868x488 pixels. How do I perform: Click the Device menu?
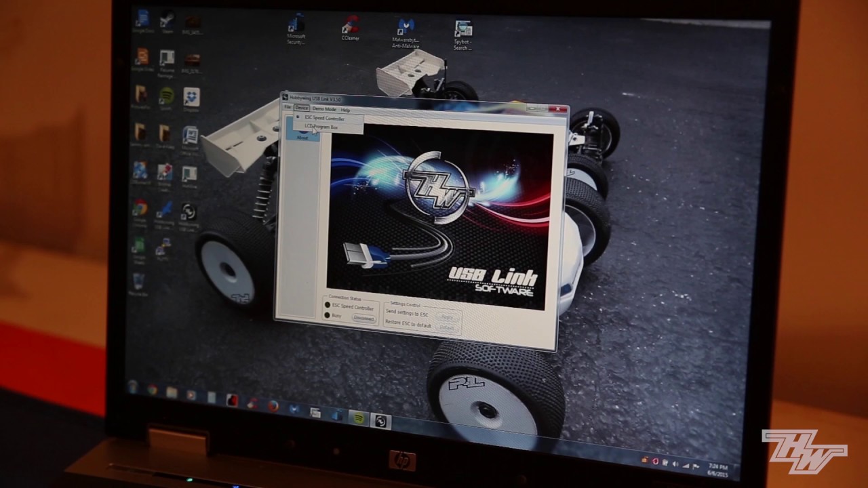(301, 108)
